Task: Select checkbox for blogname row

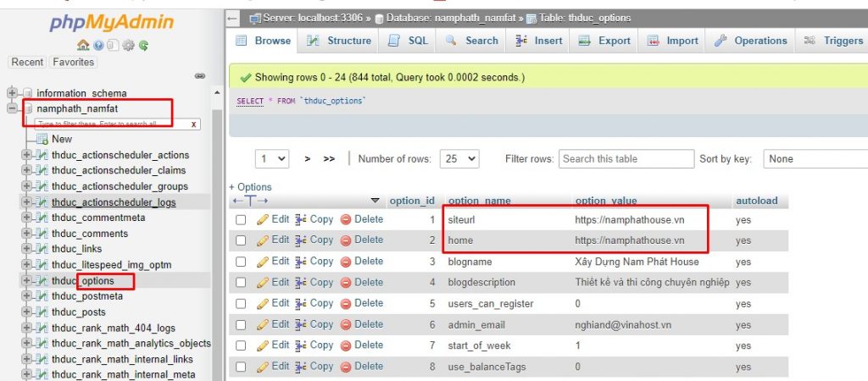Action: coord(241,262)
